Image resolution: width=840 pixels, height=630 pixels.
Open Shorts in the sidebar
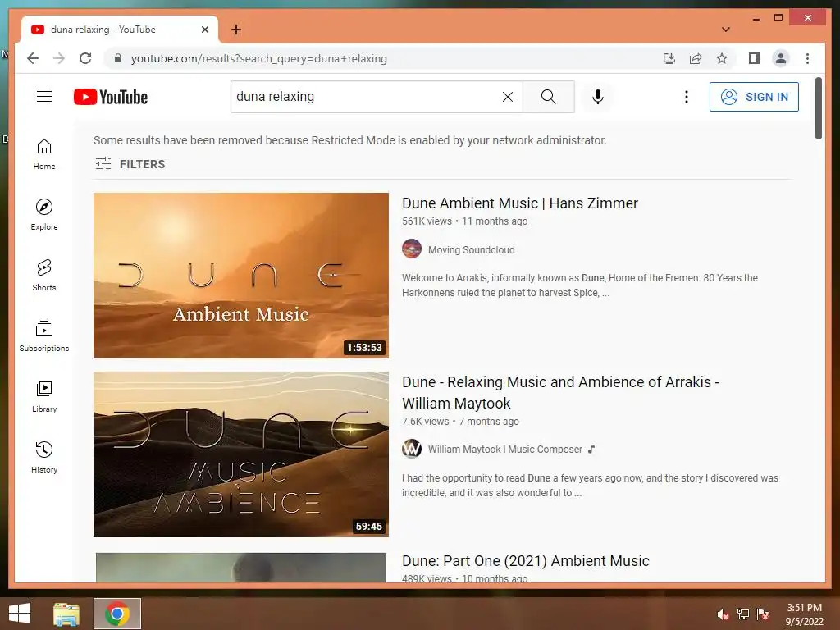(x=44, y=276)
